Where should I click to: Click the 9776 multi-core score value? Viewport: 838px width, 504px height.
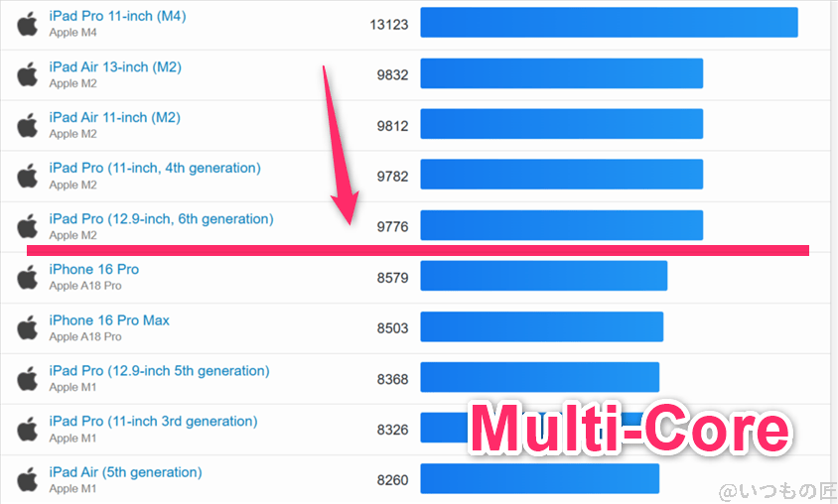pyautogui.click(x=392, y=227)
